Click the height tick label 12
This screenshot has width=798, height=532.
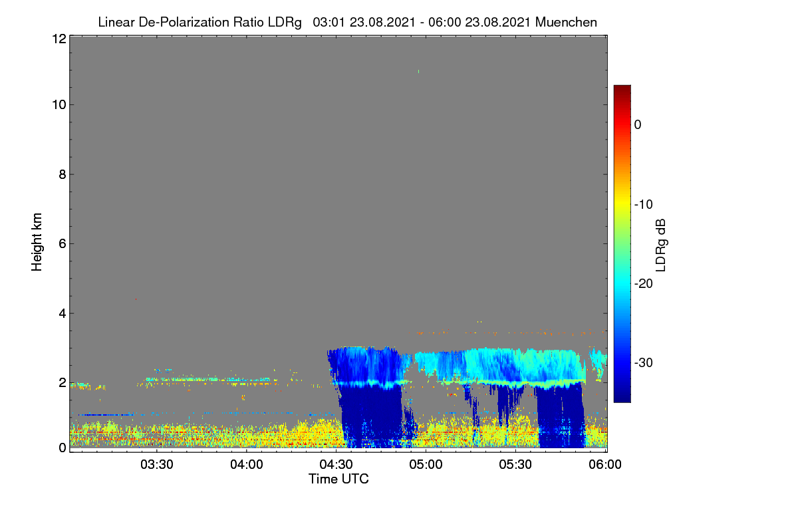tap(59, 39)
